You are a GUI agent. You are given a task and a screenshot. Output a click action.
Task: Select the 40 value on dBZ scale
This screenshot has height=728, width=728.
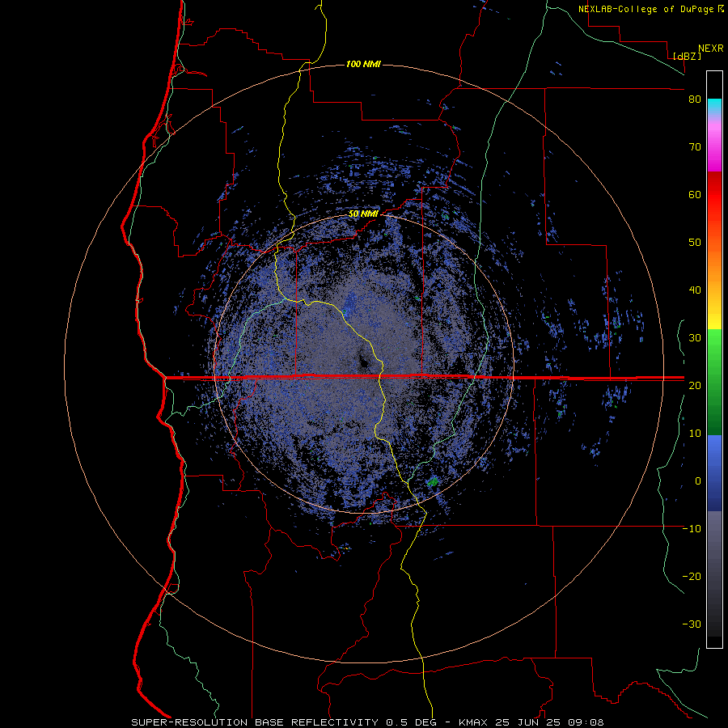695,290
